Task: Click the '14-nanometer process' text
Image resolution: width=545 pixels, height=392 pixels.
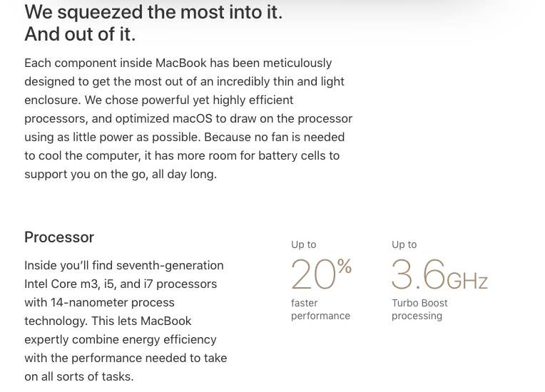Action: point(112,302)
